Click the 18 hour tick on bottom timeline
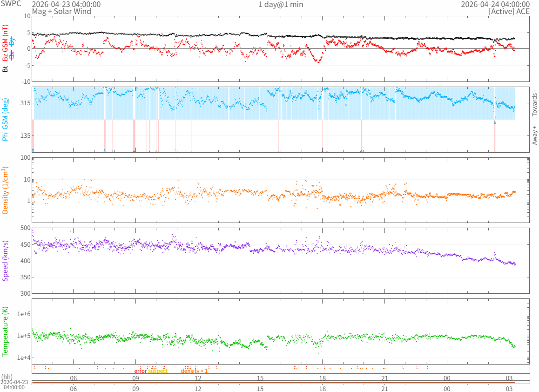The image size is (539, 392). click(x=322, y=388)
